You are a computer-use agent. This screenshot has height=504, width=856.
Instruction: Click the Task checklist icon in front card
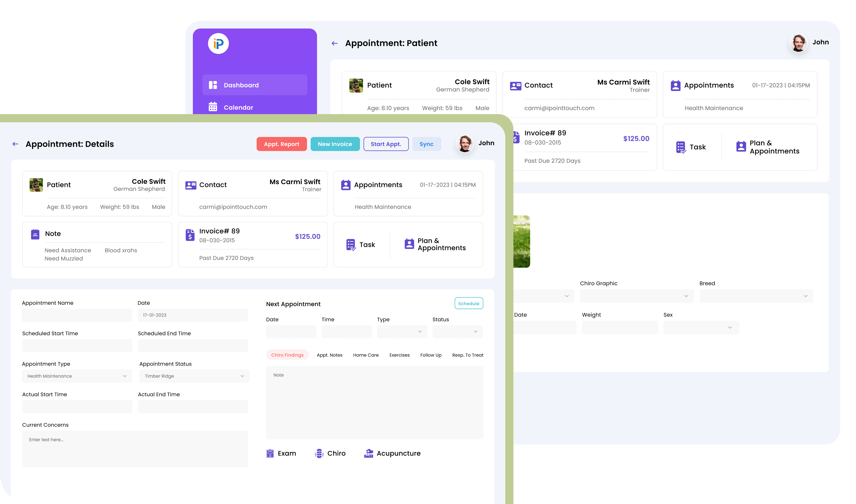click(x=351, y=245)
